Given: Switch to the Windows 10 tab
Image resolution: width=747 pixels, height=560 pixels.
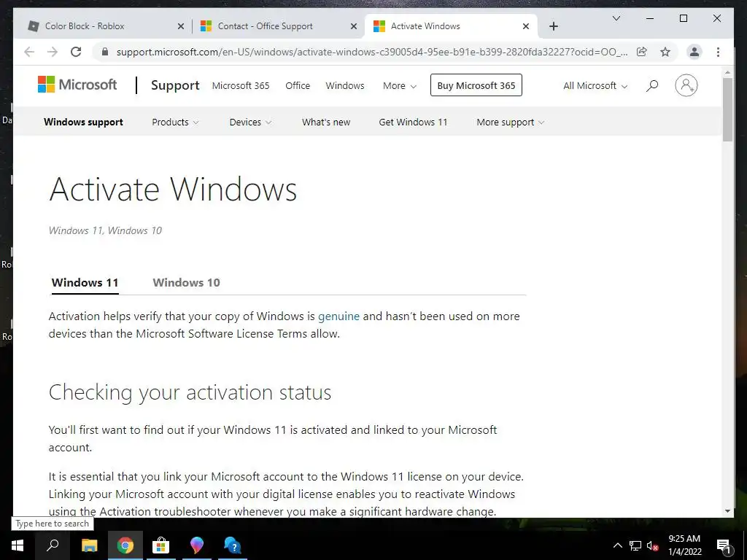Looking at the screenshot, I should [186, 282].
